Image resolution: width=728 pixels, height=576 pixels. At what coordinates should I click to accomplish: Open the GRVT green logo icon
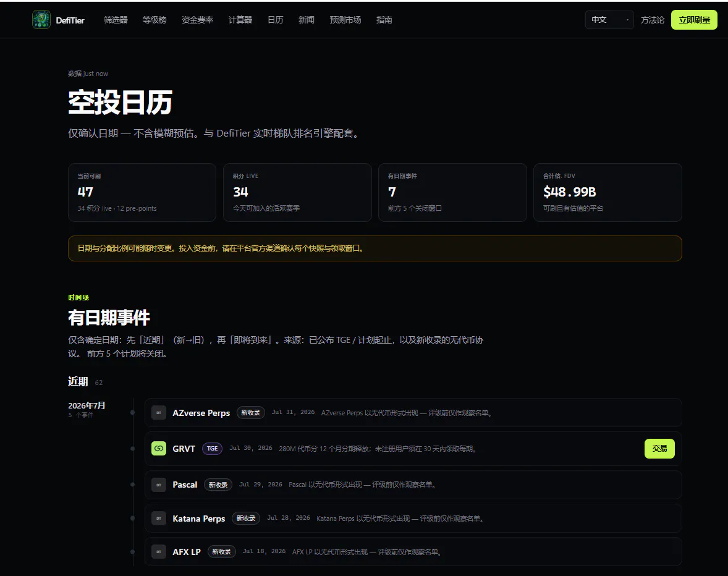[x=159, y=448]
